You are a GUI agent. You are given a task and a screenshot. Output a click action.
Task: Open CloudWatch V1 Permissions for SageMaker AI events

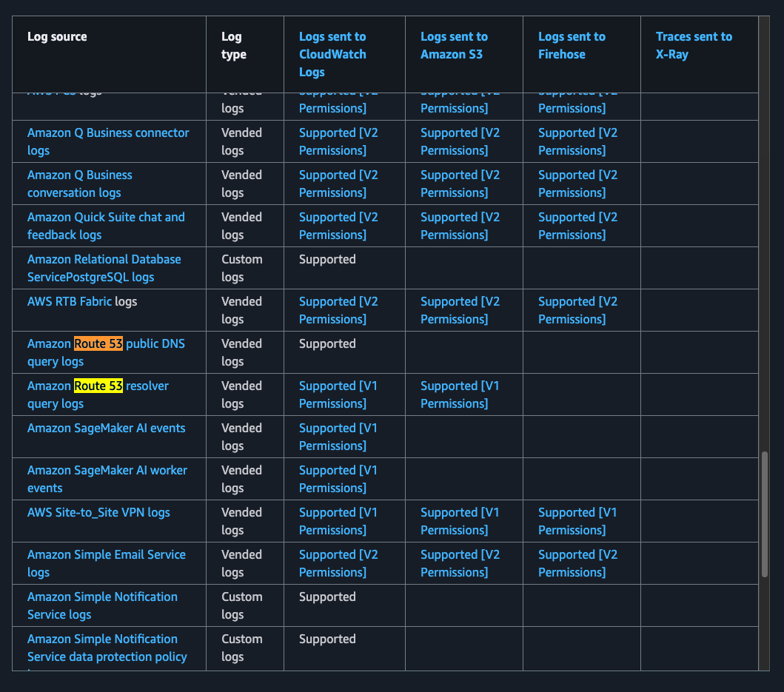click(338, 437)
